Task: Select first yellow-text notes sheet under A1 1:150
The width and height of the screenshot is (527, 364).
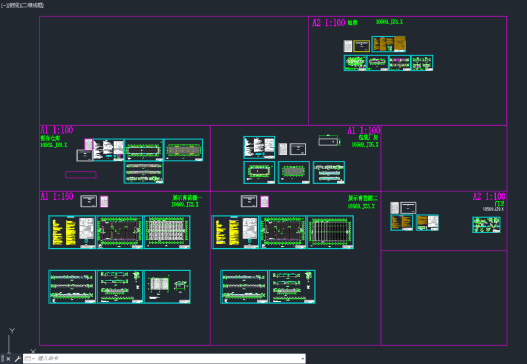Action: point(72,232)
